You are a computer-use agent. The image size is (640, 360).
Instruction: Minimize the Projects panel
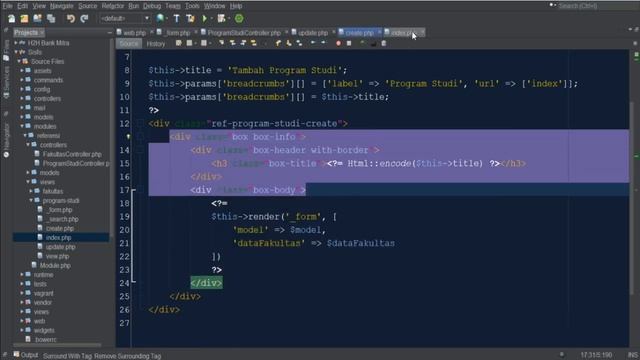coord(109,33)
